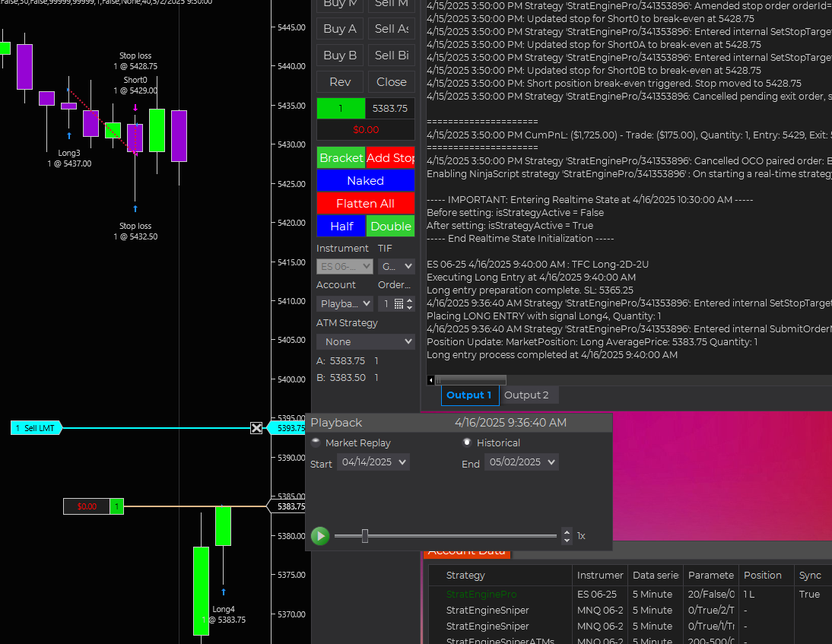832x644 pixels.
Task: Click the Sell Bid button
Action: [x=392, y=56]
